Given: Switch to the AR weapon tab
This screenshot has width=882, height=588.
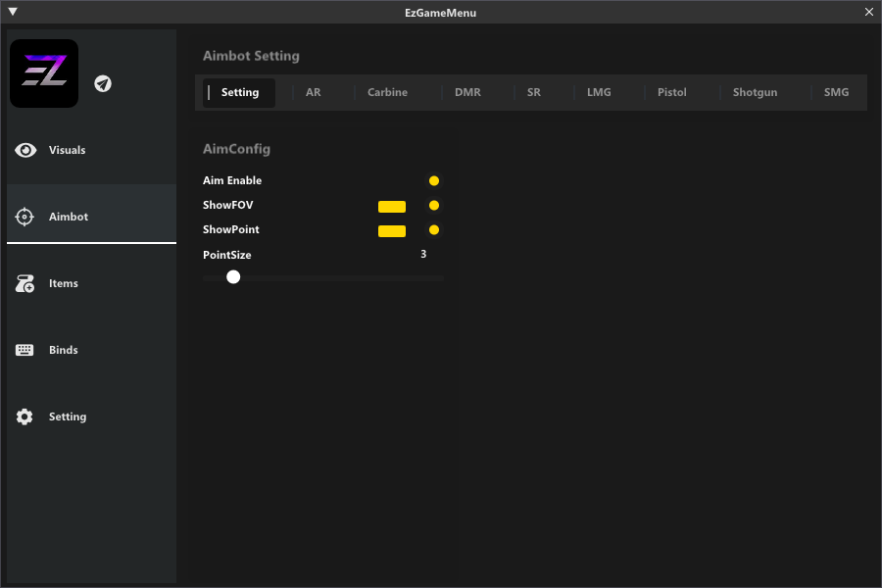Looking at the screenshot, I should pos(314,92).
